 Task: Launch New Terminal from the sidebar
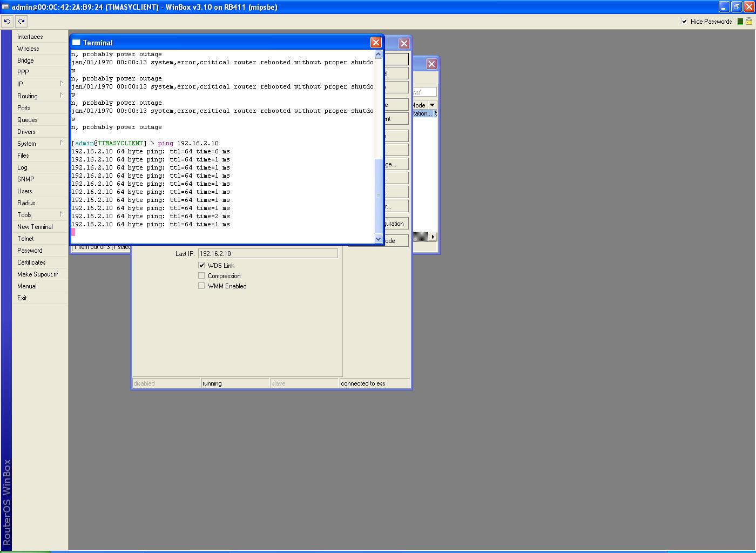coord(40,227)
